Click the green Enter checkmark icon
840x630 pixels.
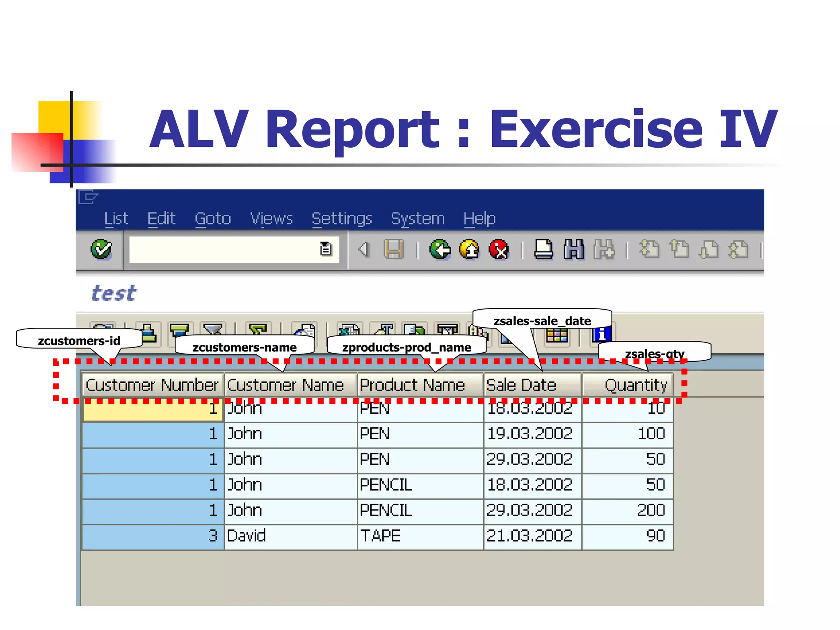click(101, 249)
